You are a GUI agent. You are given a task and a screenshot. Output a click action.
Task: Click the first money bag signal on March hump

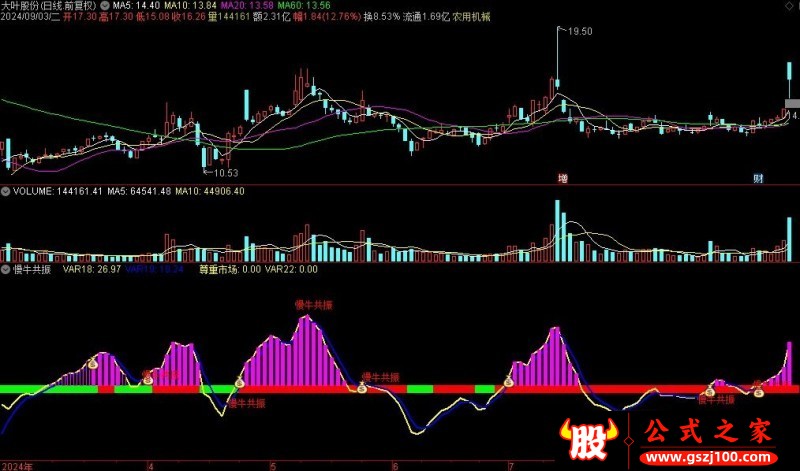92,364
